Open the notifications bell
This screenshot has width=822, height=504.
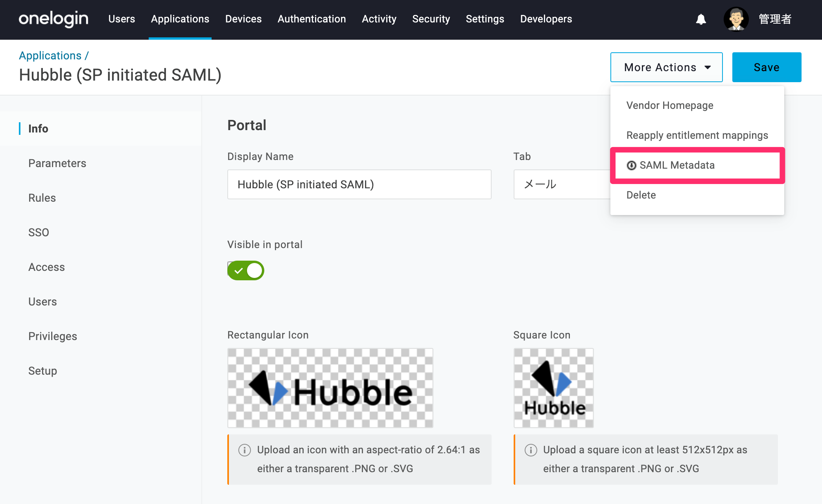coord(701,19)
